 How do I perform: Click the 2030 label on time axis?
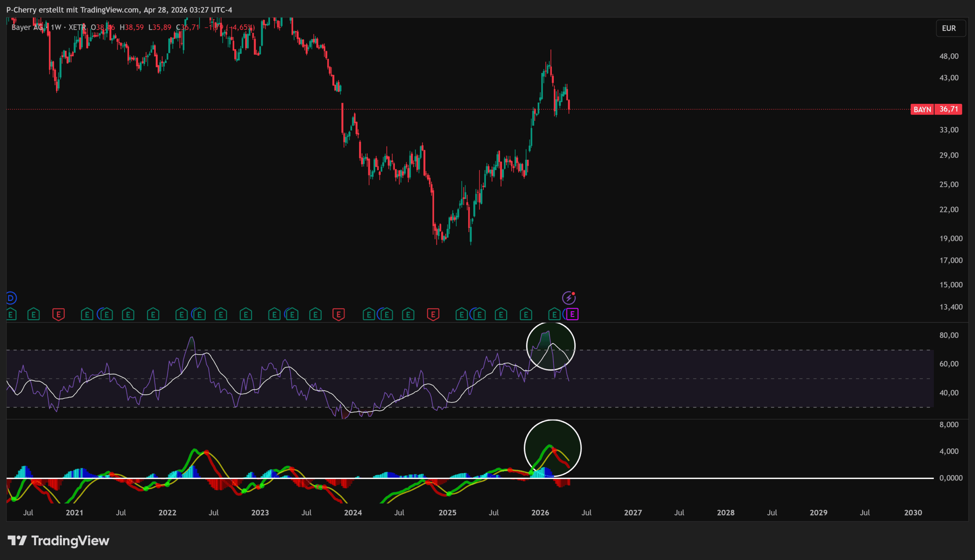(913, 512)
